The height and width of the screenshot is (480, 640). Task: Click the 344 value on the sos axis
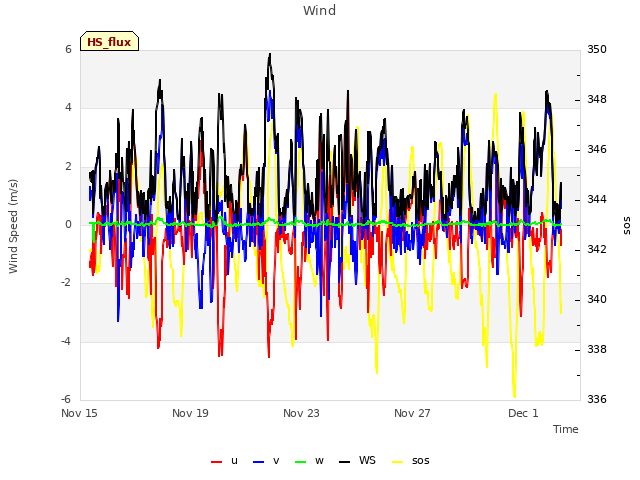click(x=597, y=200)
